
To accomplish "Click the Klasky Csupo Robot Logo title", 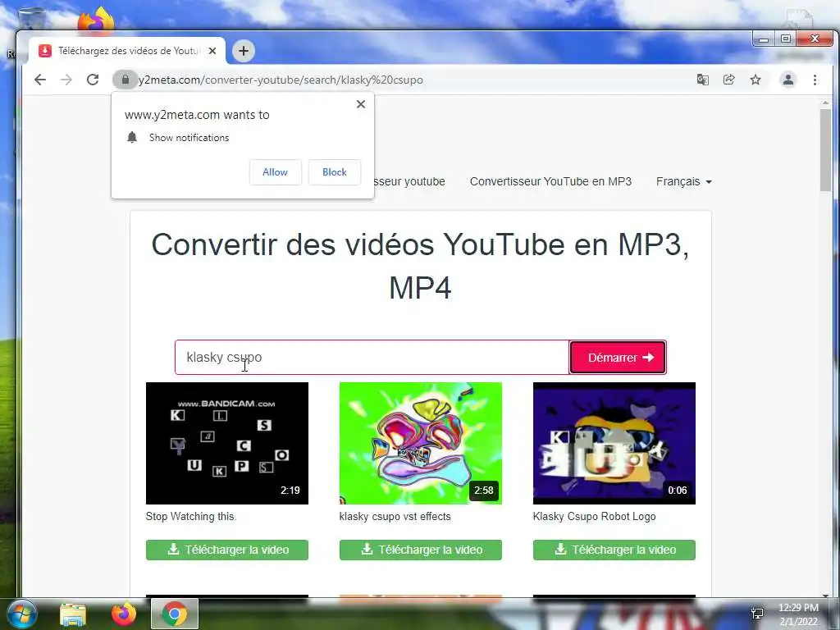I will (594, 517).
